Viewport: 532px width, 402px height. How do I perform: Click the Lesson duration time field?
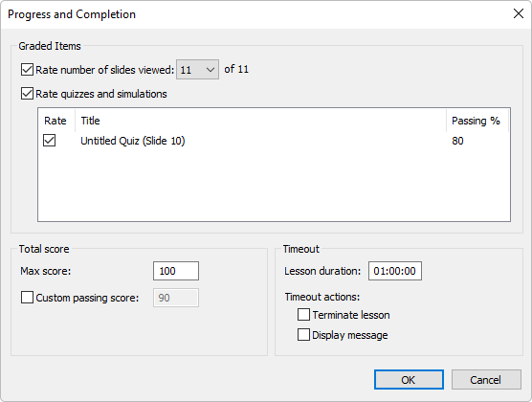pos(395,271)
